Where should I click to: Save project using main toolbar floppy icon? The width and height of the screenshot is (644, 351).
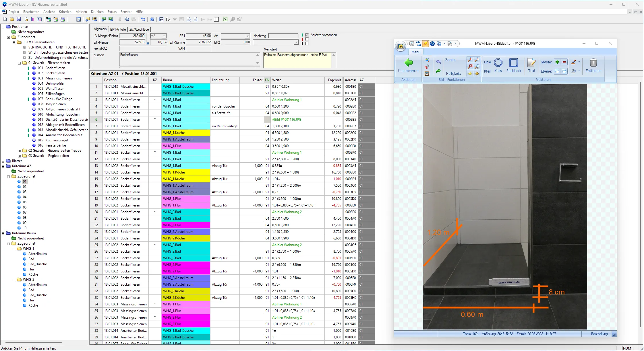click(19, 19)
